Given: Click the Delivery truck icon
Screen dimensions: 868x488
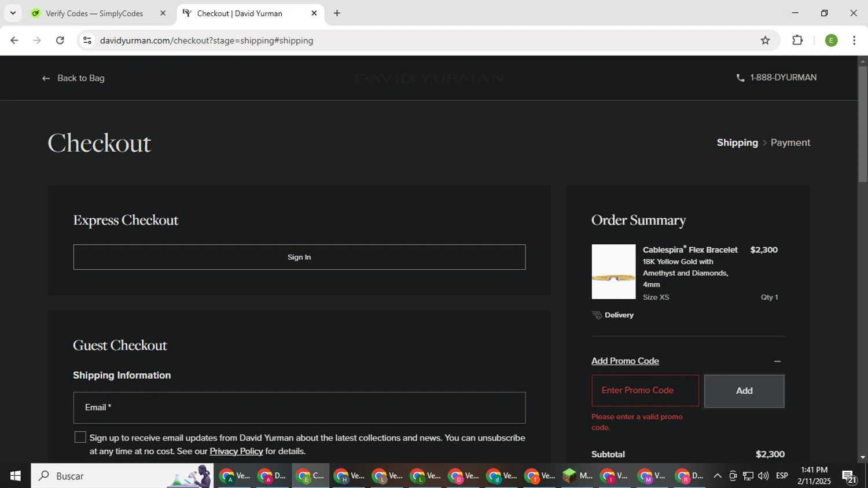Looking at the screenshot, I should [x=597, y=315].
